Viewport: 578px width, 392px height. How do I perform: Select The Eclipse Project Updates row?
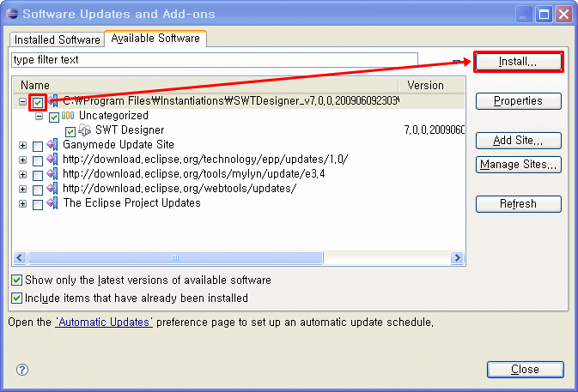point(131,203)
